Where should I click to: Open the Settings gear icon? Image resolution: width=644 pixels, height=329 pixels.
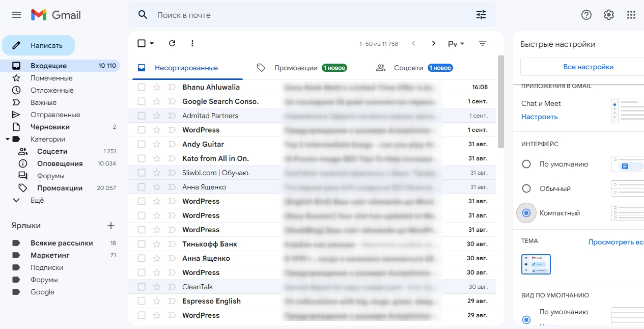(609, 15)
